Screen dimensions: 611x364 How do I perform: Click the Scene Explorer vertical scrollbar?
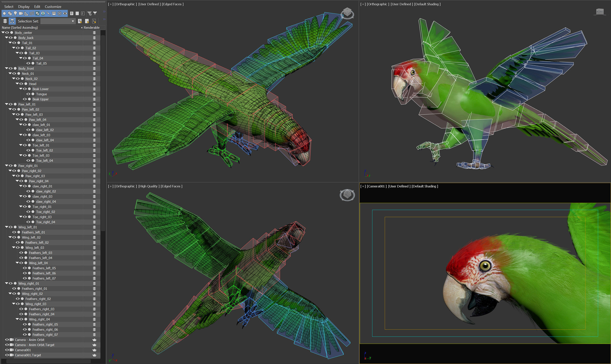(x=103, y=133)
